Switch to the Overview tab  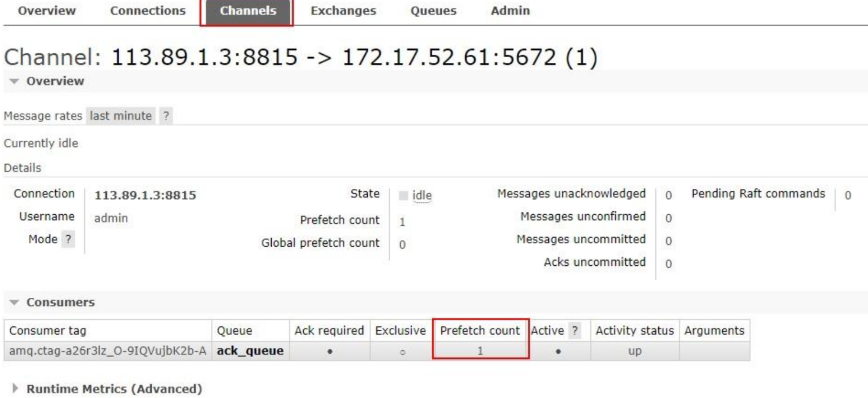point(47,11)
